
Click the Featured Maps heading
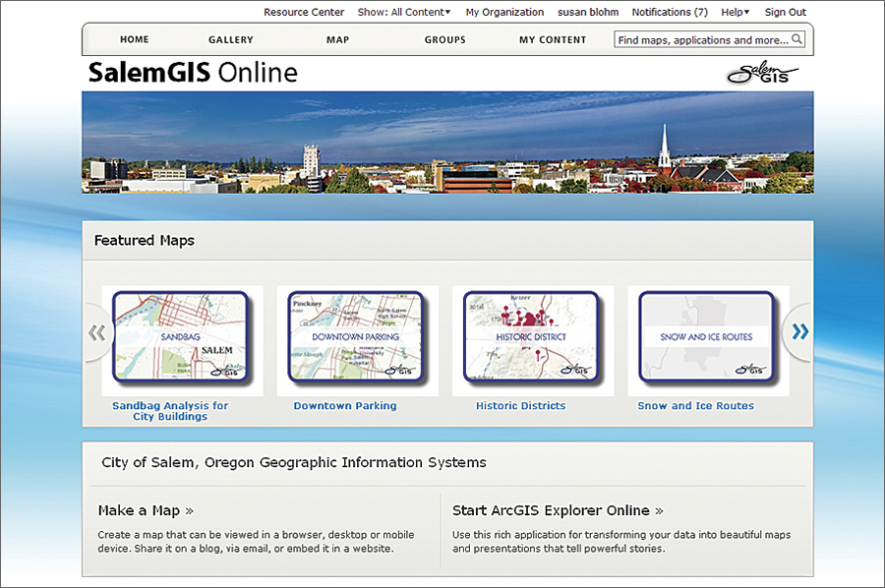coord(144,240)
